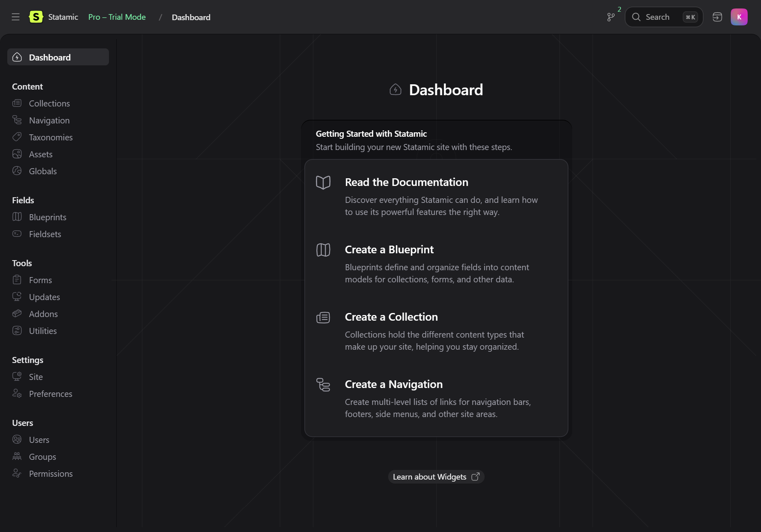The width and height of the screenshot is (761, 532).
Task: Click the Permissions sidebar icon
Action: click(x=17, y=474)
